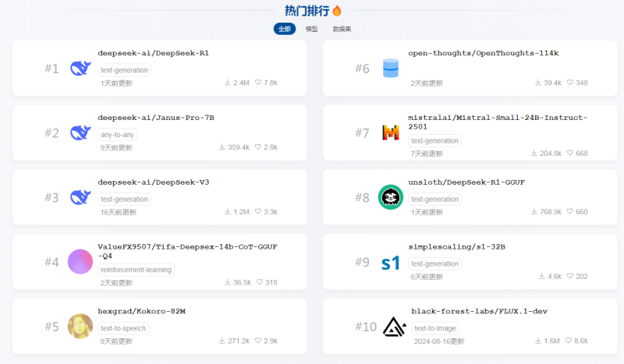Open the hexgrad/Kokoro-82M model link

pyautogui.click(x=141, y=312)
